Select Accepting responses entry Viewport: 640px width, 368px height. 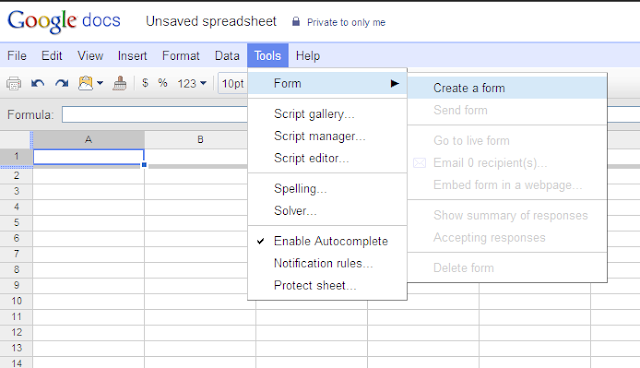pos(507,237)
